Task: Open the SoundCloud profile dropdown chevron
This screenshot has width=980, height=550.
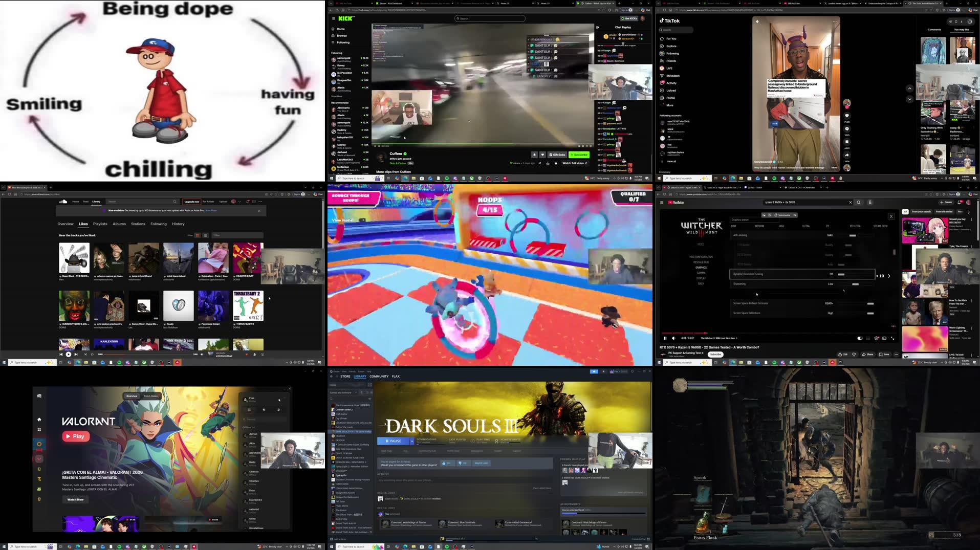Action: pos(239,202)
